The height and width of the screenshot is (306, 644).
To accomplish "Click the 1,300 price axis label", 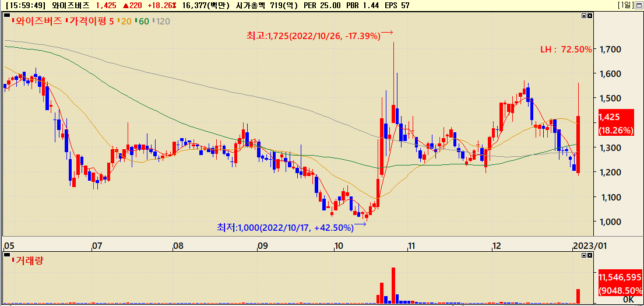I will point(610,148).
